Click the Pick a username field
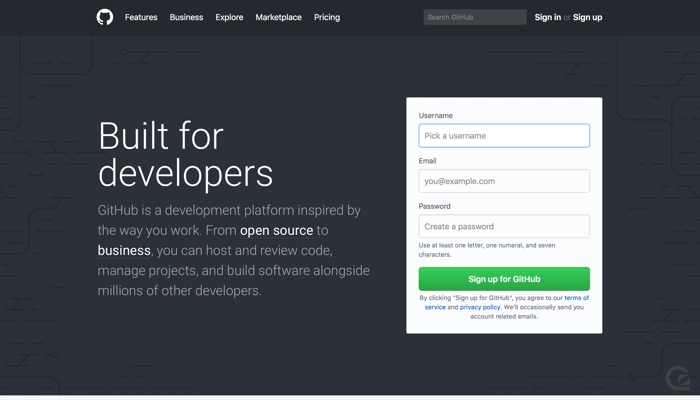The image size is (700, 400). (504, 136)
